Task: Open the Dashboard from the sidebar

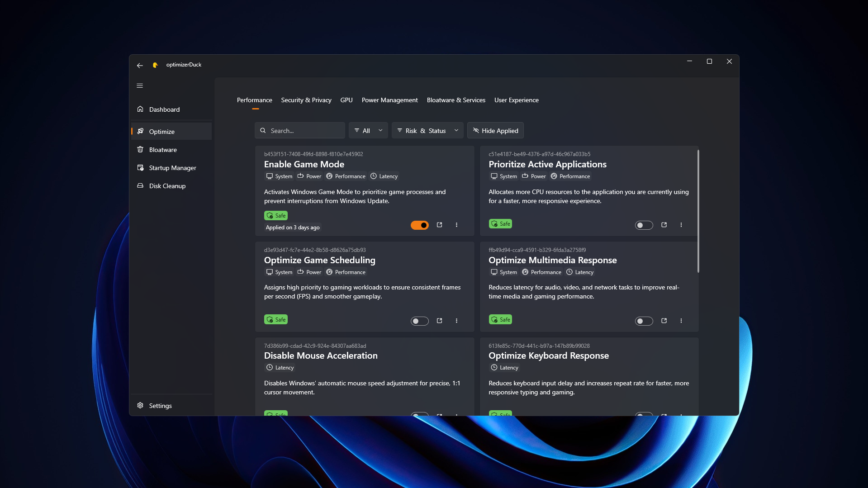Action: click(164, 109)
